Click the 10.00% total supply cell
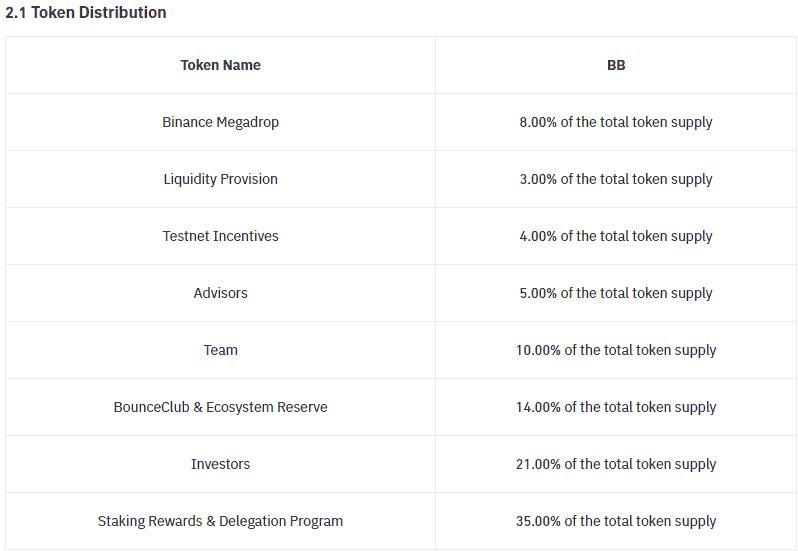798x551 pixels. [616, 350]
